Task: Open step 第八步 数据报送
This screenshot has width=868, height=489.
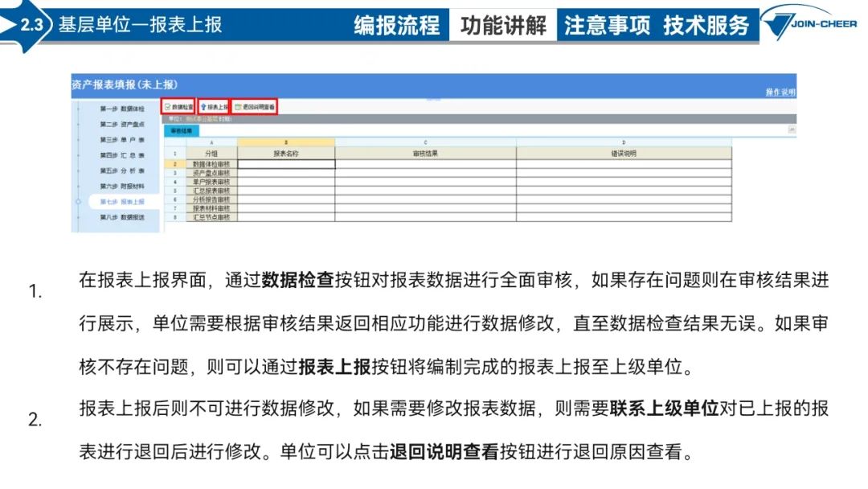Action: click(x=122, y=217)
